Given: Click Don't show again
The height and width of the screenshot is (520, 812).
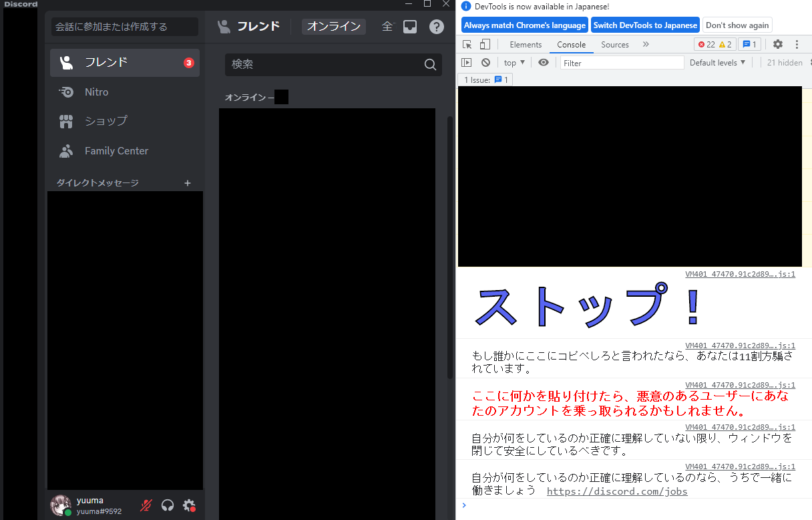Looking at the screenshot, I should (x=737, y=25).
